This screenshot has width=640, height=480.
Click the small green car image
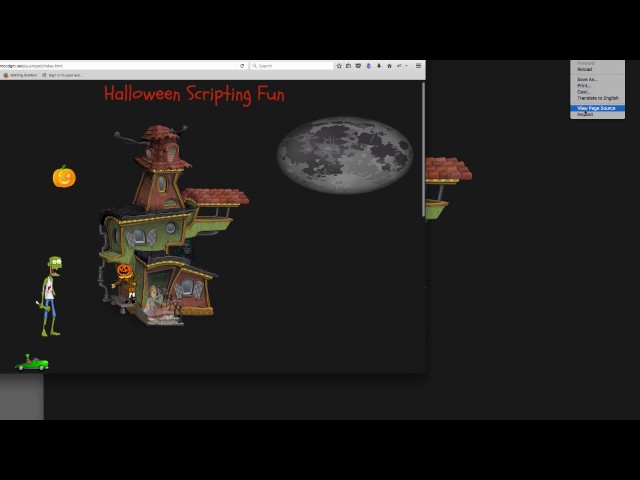pyautogui.click(x=32, y=362)
